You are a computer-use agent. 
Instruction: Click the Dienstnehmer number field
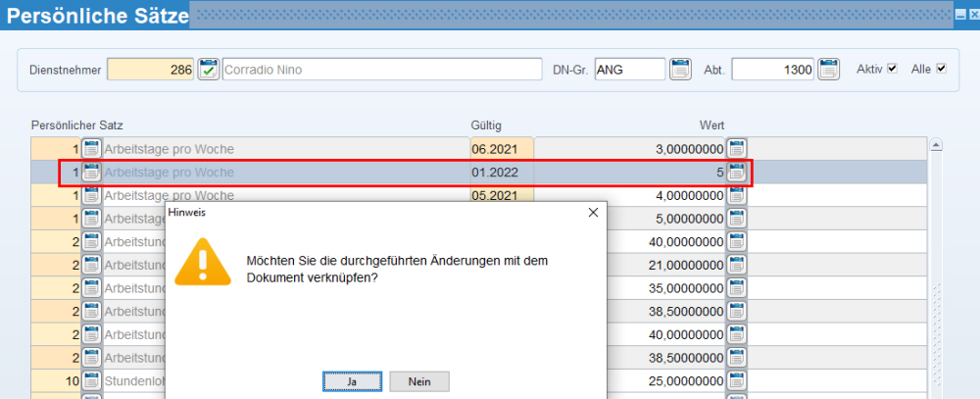(151, 70)
